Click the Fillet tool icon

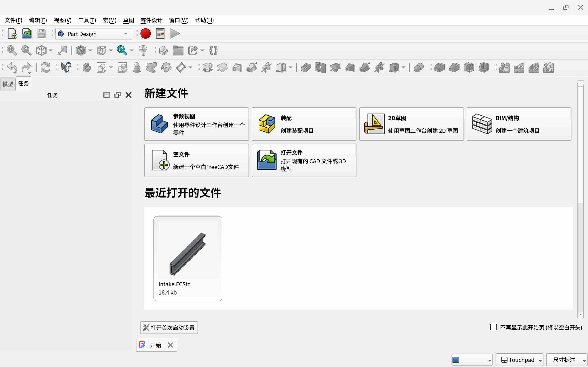[x=439, y=67]
